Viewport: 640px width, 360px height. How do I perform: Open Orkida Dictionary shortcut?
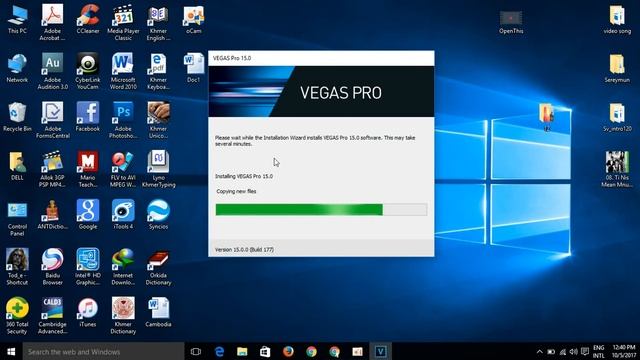pos(158,267)
